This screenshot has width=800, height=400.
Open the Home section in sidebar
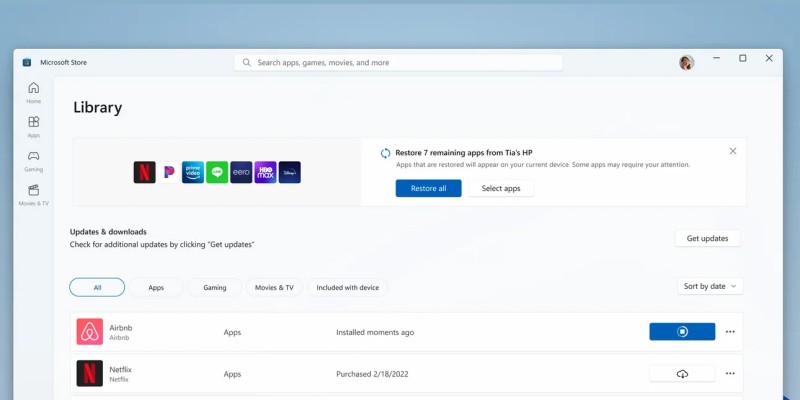point(34,92)
